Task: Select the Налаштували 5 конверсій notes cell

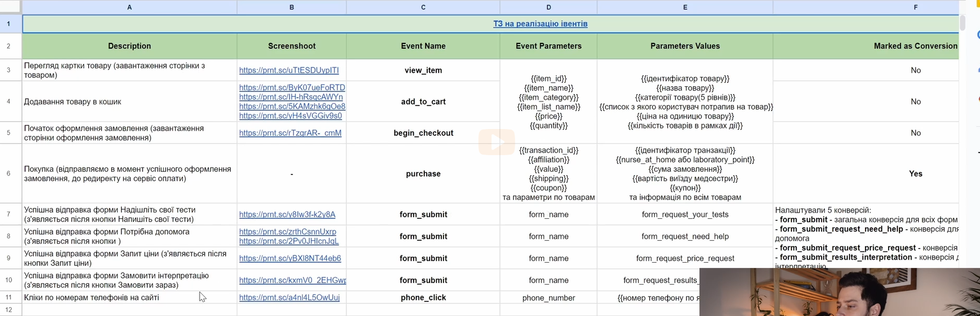Action: (866, 236)
